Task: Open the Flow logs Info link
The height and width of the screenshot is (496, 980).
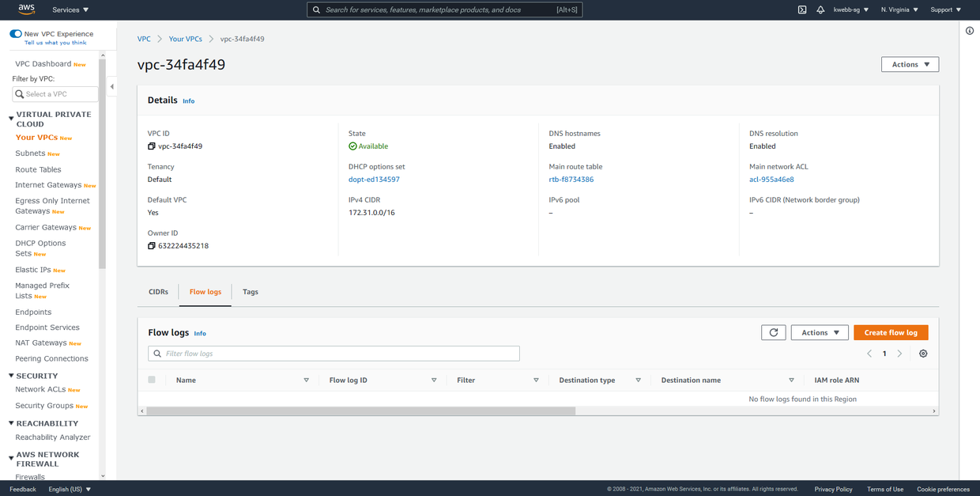Action: point(200,334)
